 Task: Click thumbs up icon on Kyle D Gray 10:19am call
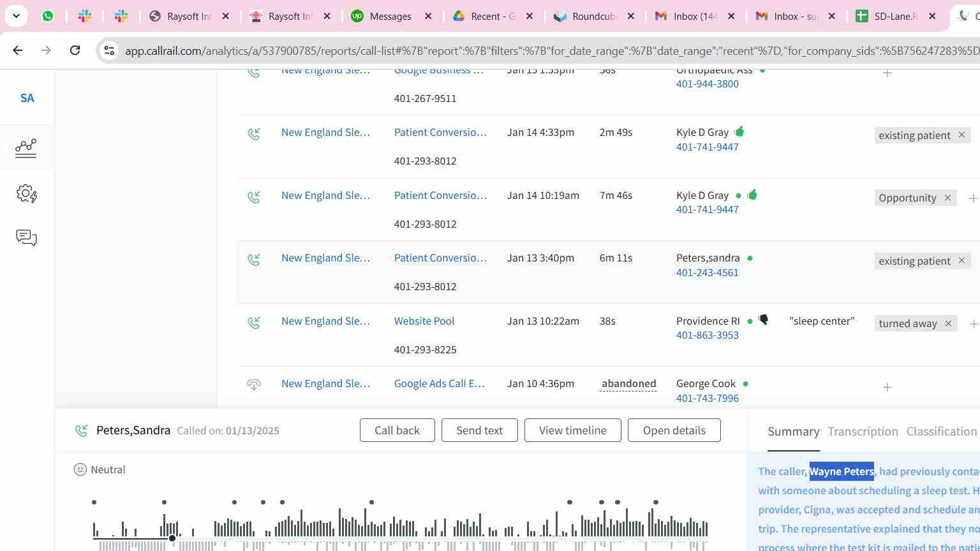[x=752, y=195]
